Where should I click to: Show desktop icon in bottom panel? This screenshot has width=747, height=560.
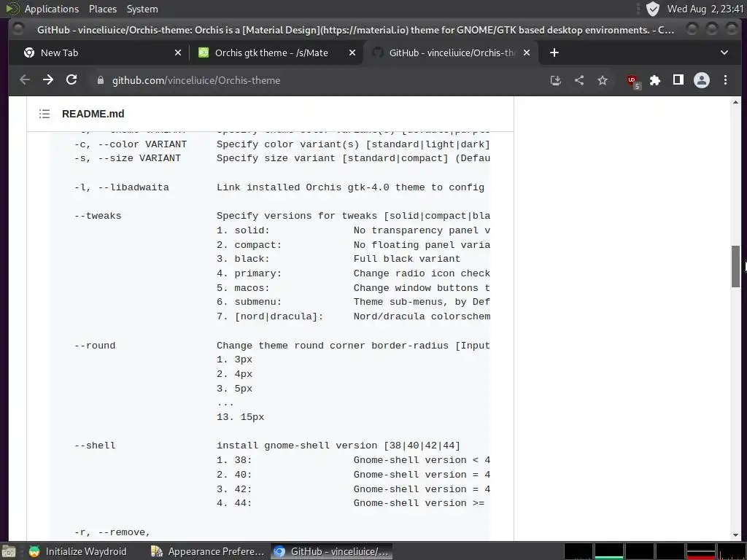(9, 551)
